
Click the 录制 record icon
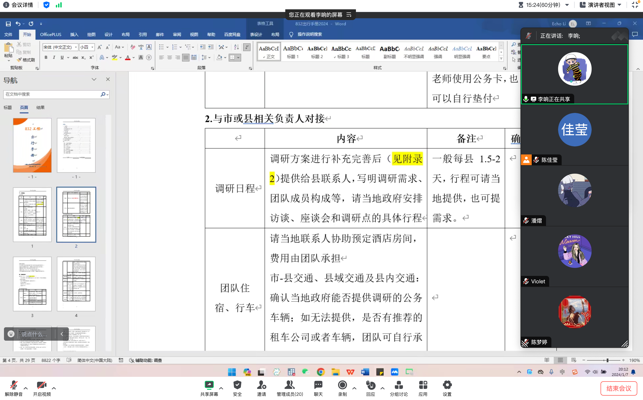tap(342, 385)
